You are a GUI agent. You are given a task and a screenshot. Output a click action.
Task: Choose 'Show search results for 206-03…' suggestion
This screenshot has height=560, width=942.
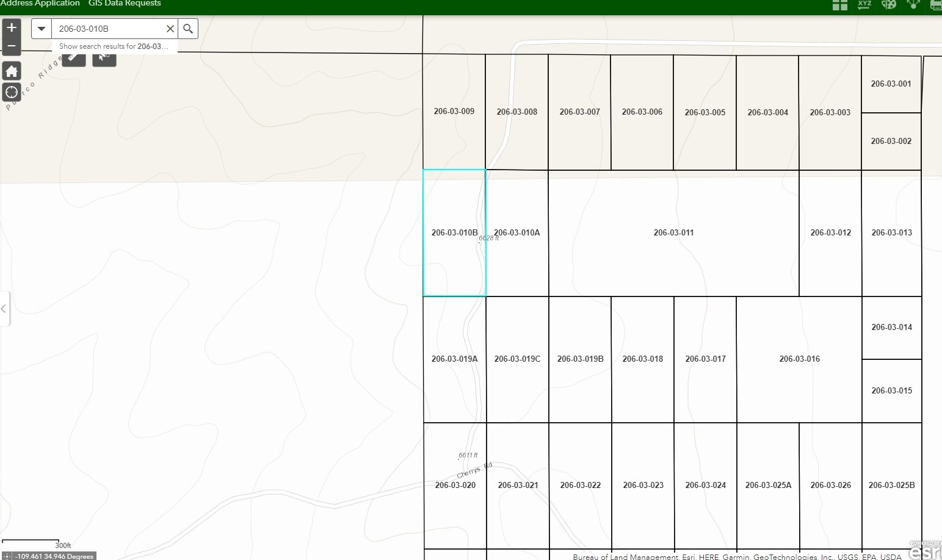coord(114,46)
